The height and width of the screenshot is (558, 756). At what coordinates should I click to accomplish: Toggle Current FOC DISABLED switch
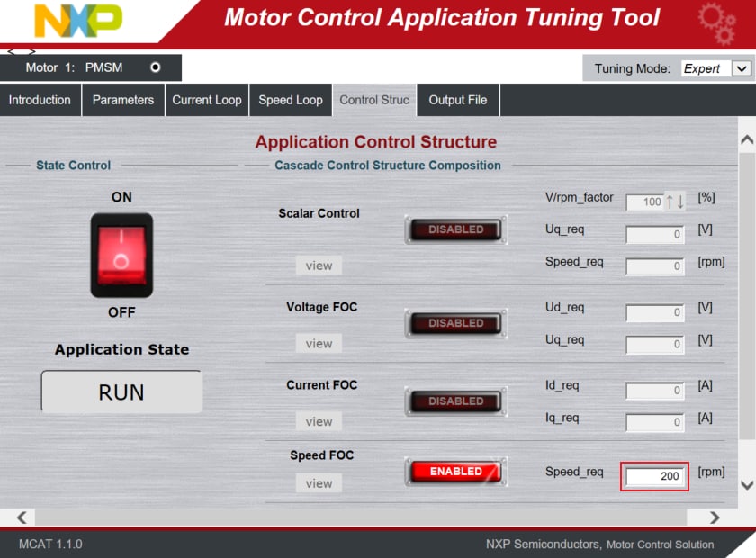[455, 401]
